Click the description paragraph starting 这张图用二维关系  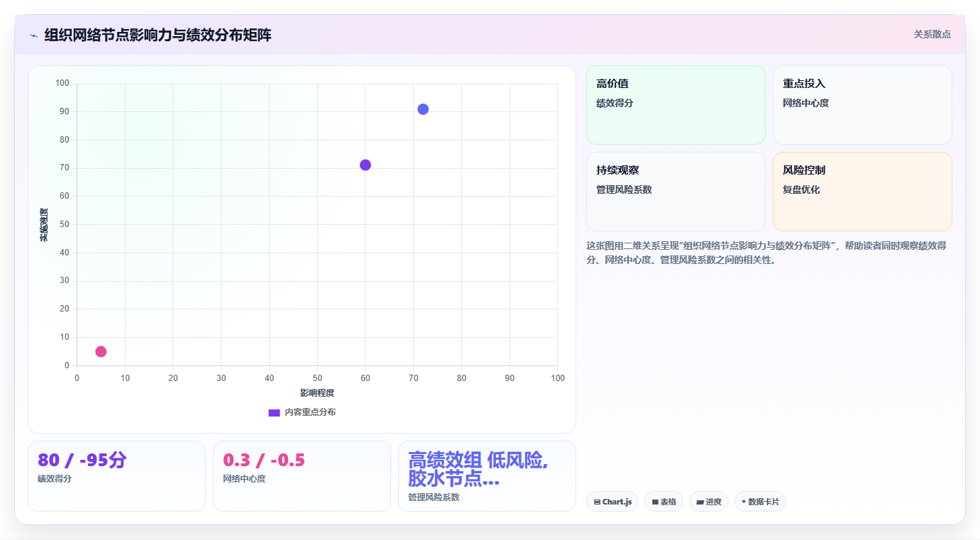(x=766, y=253)
